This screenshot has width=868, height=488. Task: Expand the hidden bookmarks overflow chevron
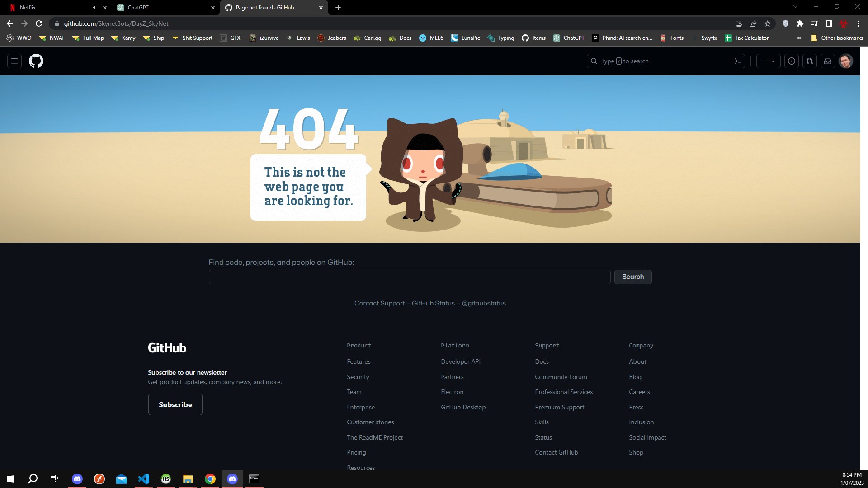[799, 38]
